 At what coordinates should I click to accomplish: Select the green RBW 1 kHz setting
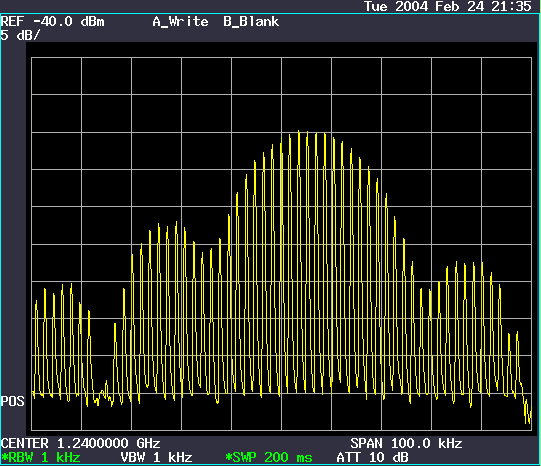(41, 457)
